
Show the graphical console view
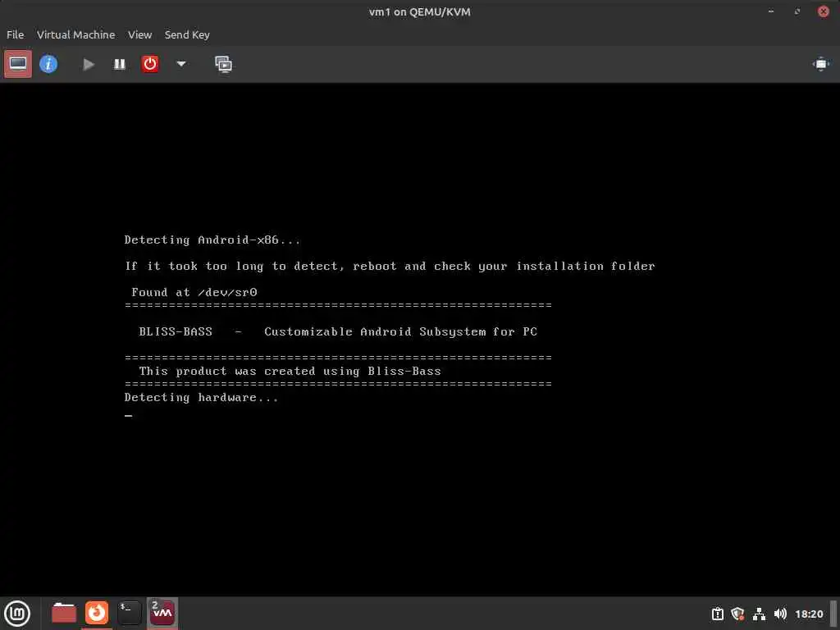(x=18, y=64)
